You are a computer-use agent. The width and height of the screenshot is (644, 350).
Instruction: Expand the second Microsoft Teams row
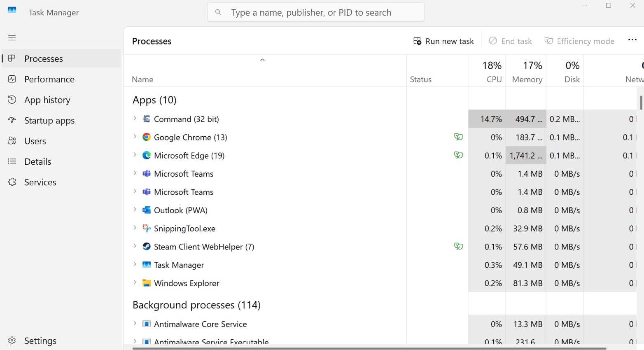click(x=135, y=191)
